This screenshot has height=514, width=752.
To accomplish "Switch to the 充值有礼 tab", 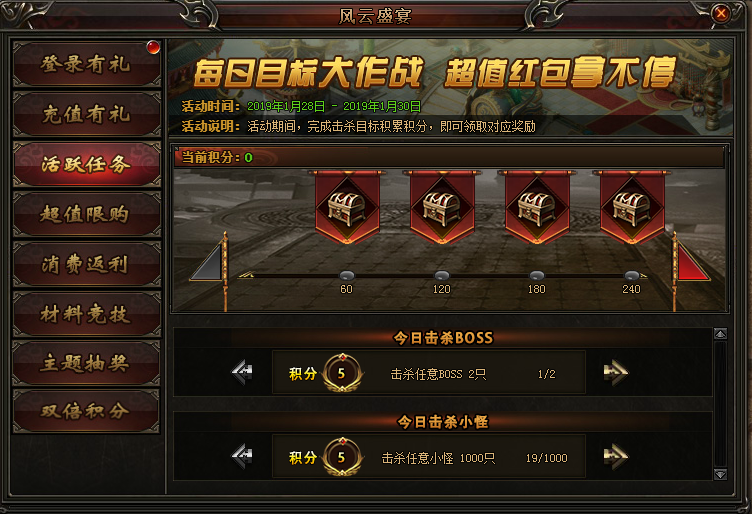I will click(87, 114).
